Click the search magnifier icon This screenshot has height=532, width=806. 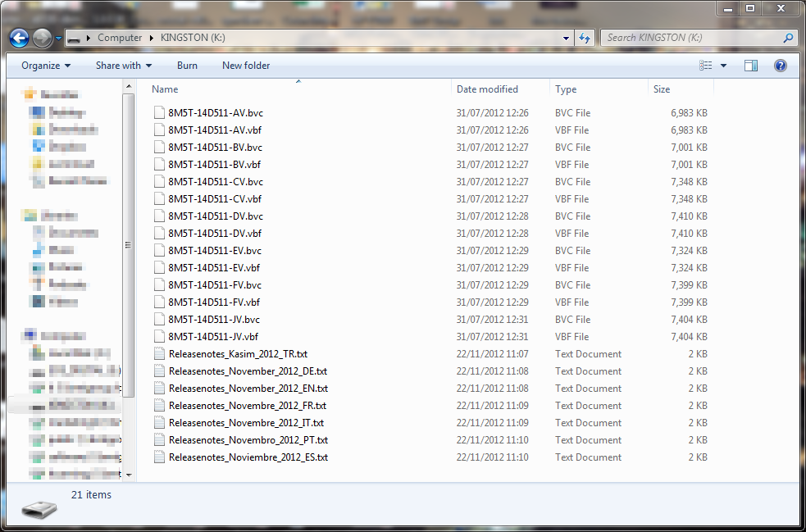point(787,38)
